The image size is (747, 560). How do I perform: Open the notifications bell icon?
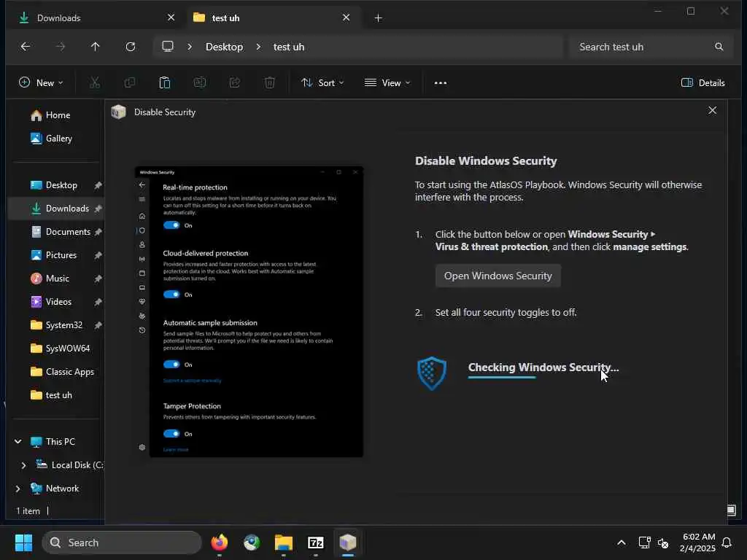click(727, 542)
